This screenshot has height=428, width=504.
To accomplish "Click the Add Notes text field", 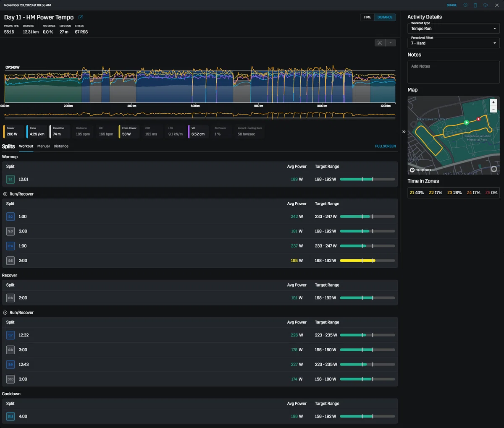I will pos(454,72).
